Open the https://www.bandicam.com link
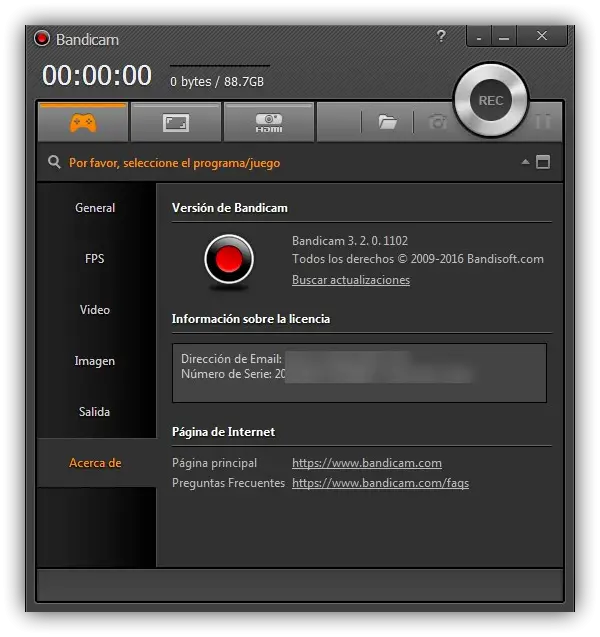Viewport: 600px width, 637px height. 367,463
